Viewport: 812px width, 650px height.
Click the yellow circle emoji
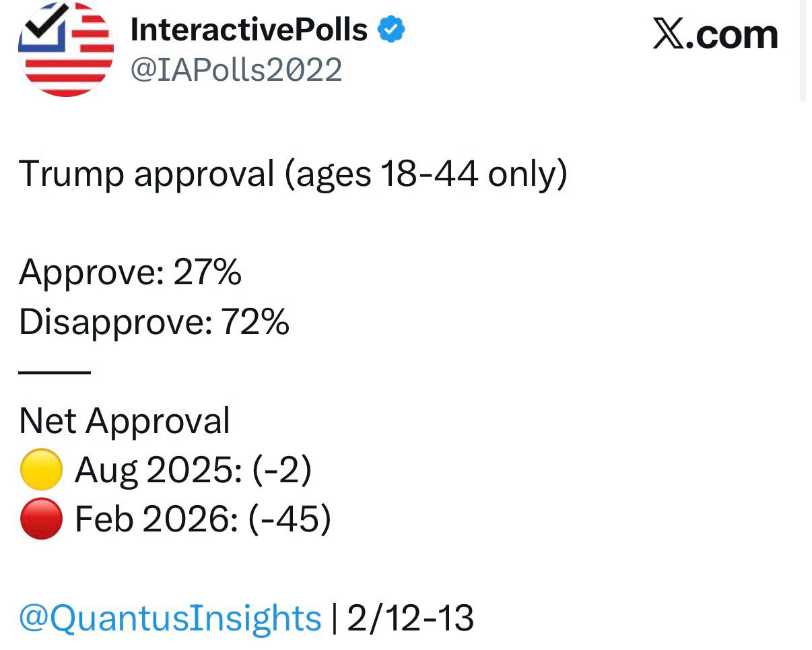point(41,469)
